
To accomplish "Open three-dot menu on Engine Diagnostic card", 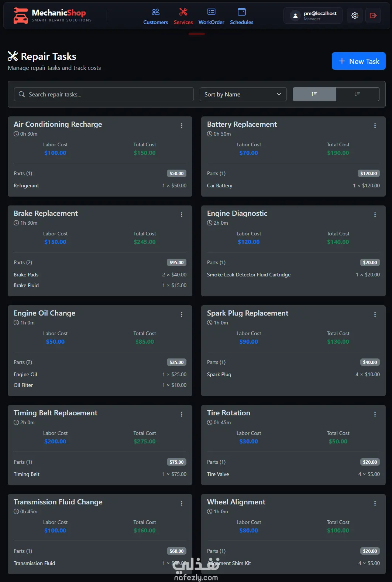I will tap(375, 215).
